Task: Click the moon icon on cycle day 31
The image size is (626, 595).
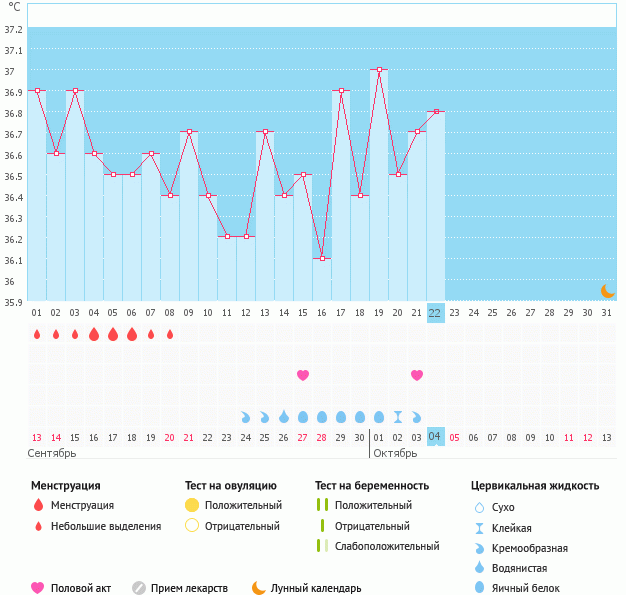Action: (607, 291)
